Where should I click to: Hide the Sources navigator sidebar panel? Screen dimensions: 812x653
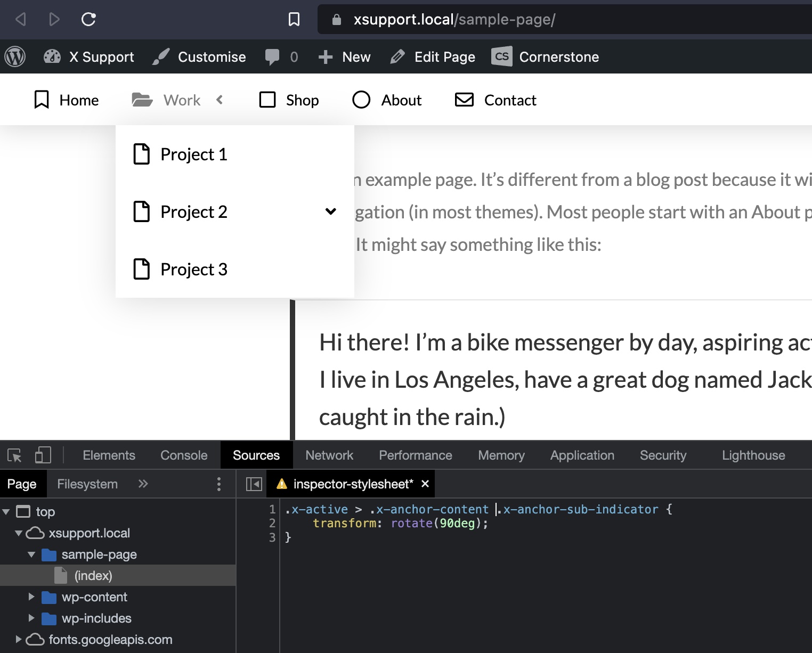pos(254,484)
